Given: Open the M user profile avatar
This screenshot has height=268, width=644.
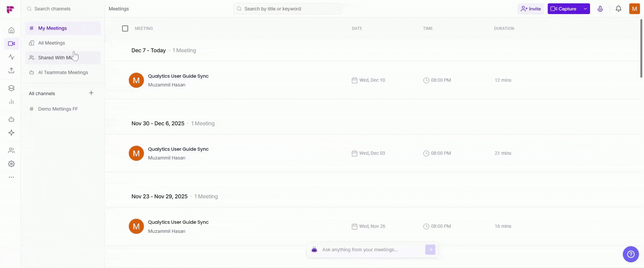Looking at the screenshot, I should [x=634, y=9].
